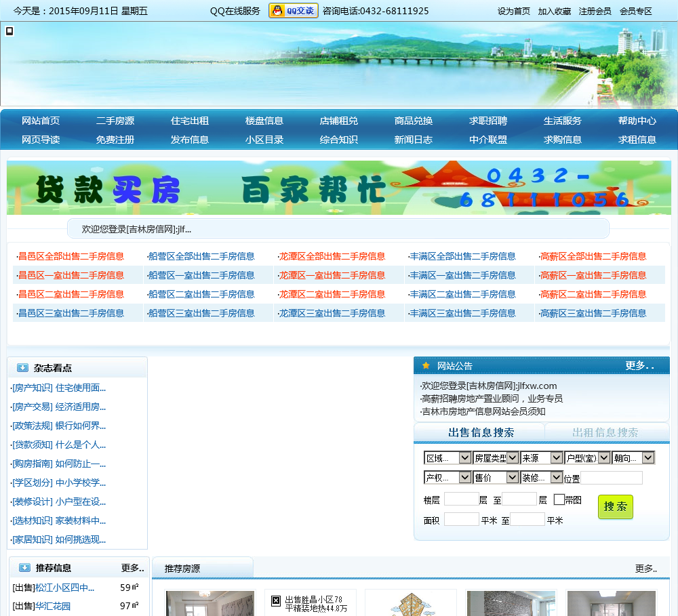
Task: Open the 产权 dropdown
Action: [x=447, y=477]
